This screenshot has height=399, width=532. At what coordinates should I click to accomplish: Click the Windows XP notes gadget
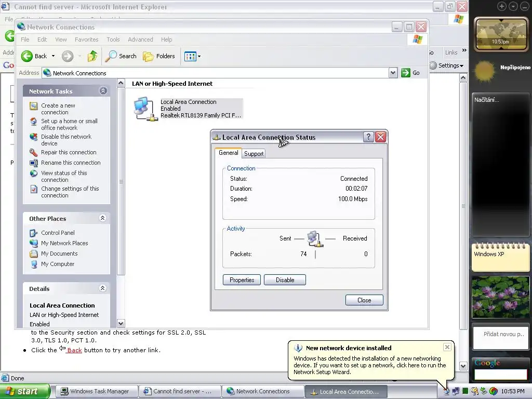tap(500, 257)
